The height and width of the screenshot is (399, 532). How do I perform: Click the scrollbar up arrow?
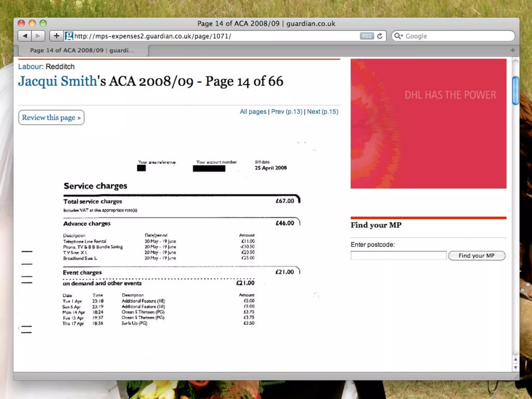pos(516,359)
